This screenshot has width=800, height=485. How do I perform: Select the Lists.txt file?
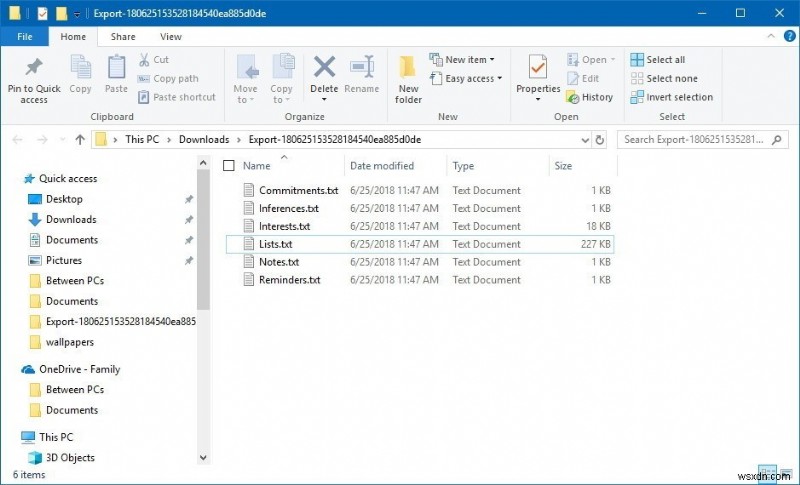pyautogui.click(x=275, y=244)
